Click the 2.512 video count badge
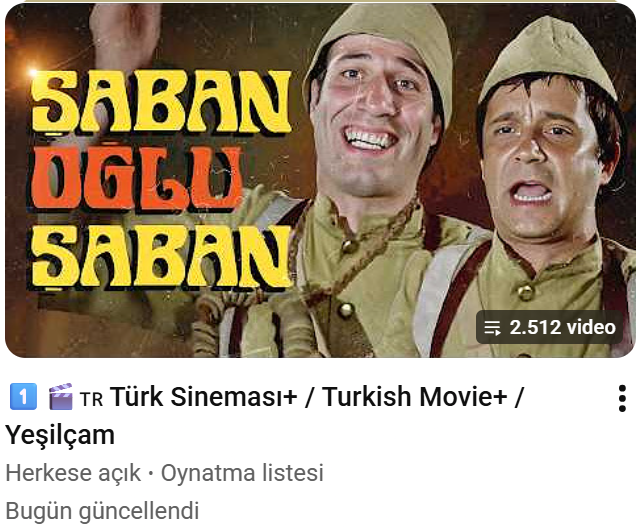This screenshot has height=531, width=639. coord(549,327)
